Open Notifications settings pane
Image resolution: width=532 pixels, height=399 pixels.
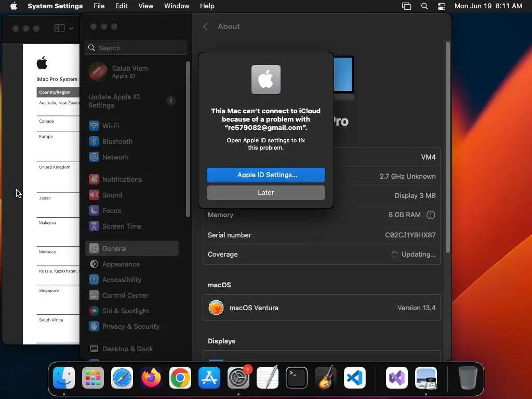pyautogui.click(x=131, y=179)
